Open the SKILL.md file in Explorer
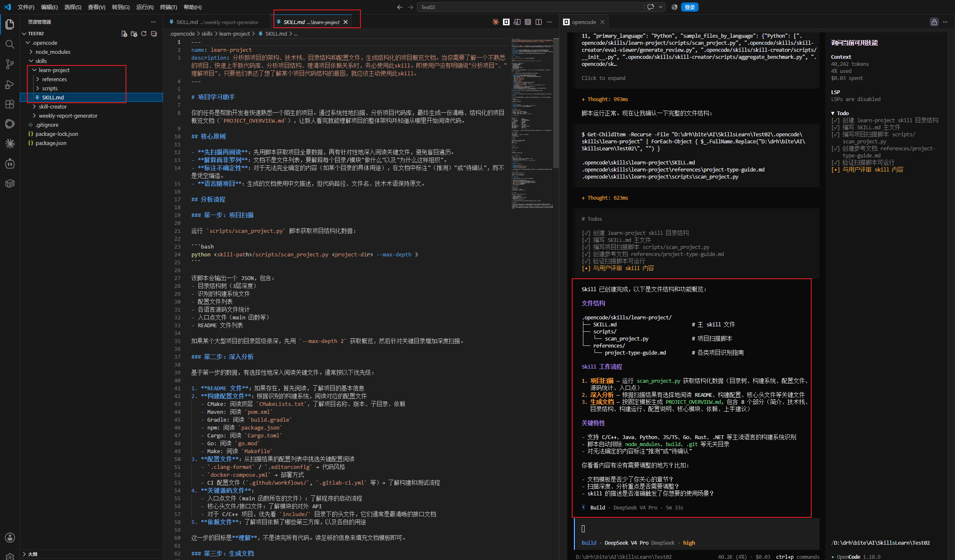The height and width of the screenshot is (560, 955). pos(92,97)
